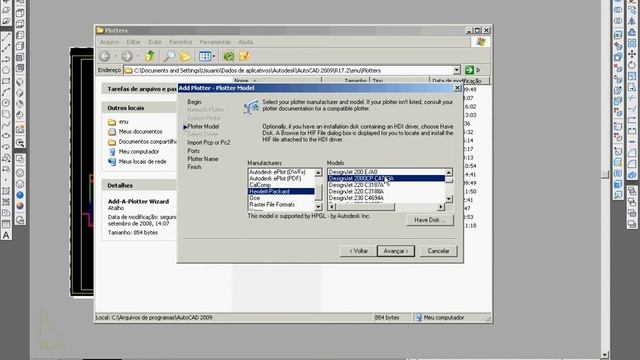Open the Back button history dropdown arrow
640x360 pixels.
116,56
